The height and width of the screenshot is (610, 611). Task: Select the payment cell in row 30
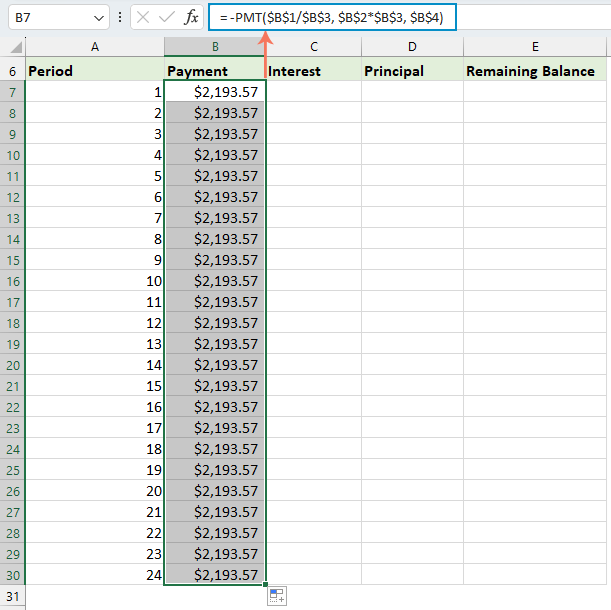click(214, 575)
